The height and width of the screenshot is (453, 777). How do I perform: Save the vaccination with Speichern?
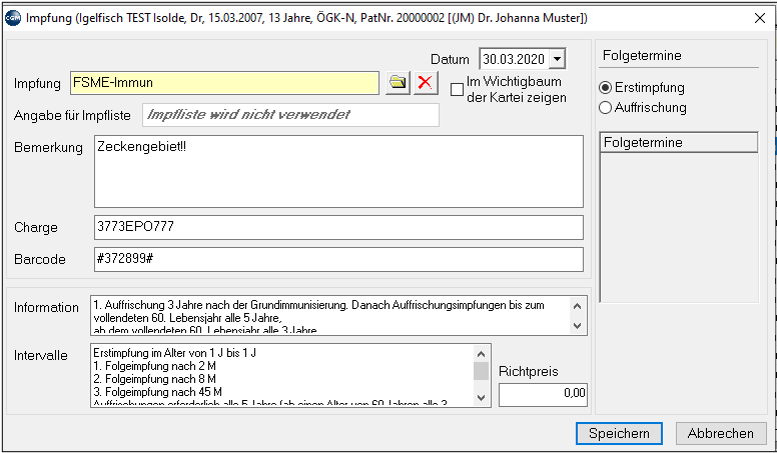click(619, 433)
